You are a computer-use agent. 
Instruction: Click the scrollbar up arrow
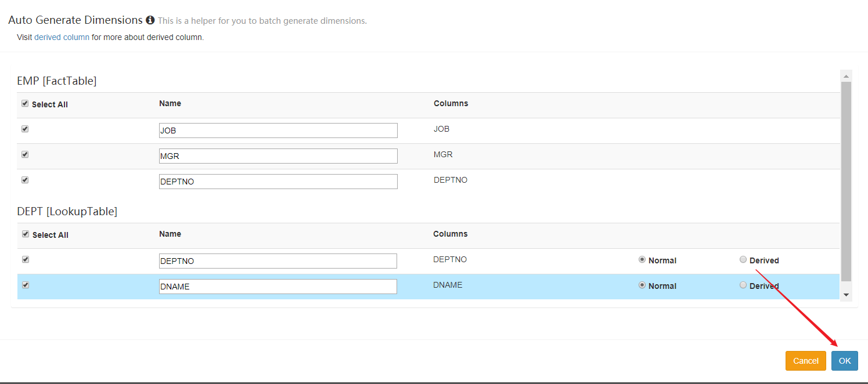846,76
